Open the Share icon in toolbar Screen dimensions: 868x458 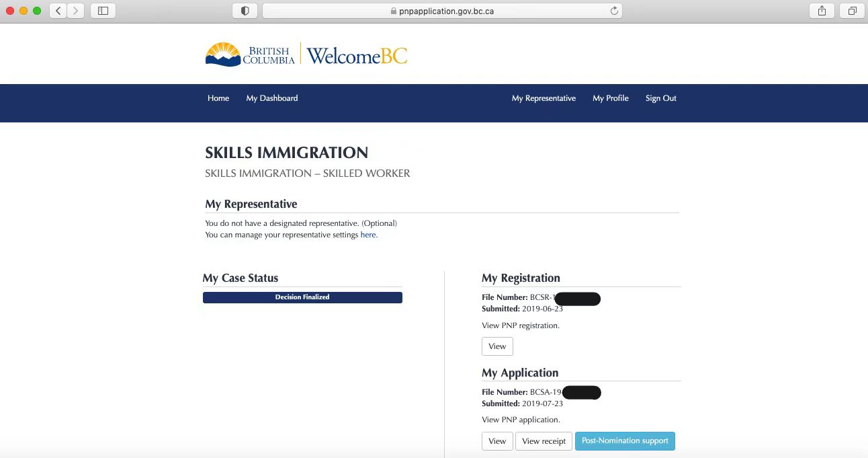pyautogui.click(x=822, y=11)
